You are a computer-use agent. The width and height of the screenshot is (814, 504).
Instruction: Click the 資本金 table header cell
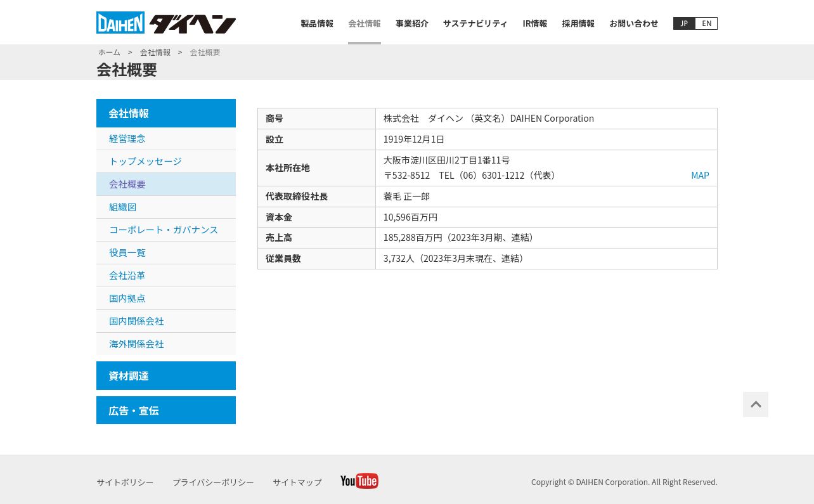[316, 217]
